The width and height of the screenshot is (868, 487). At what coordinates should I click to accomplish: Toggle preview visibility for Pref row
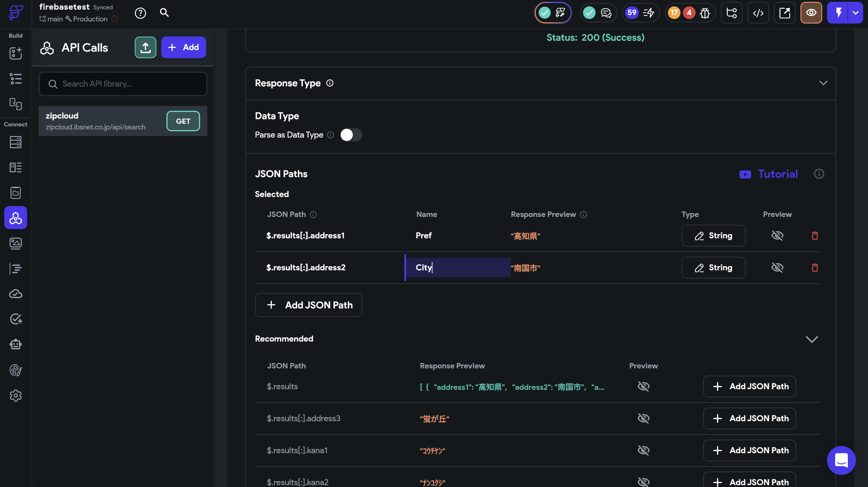coord(777,235)
